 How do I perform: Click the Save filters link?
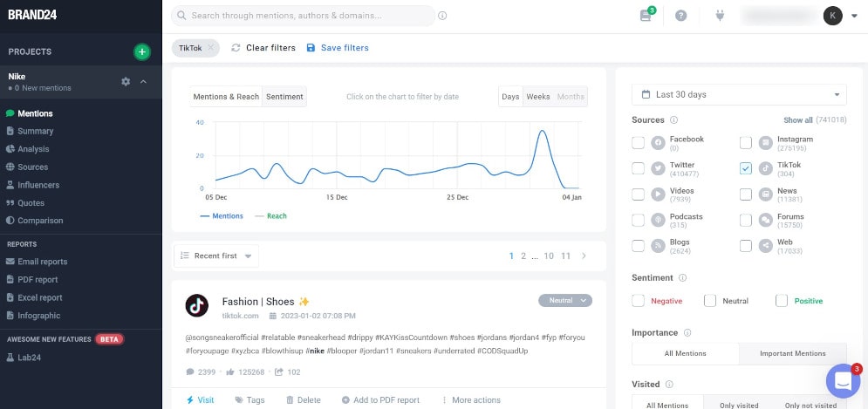338,48
